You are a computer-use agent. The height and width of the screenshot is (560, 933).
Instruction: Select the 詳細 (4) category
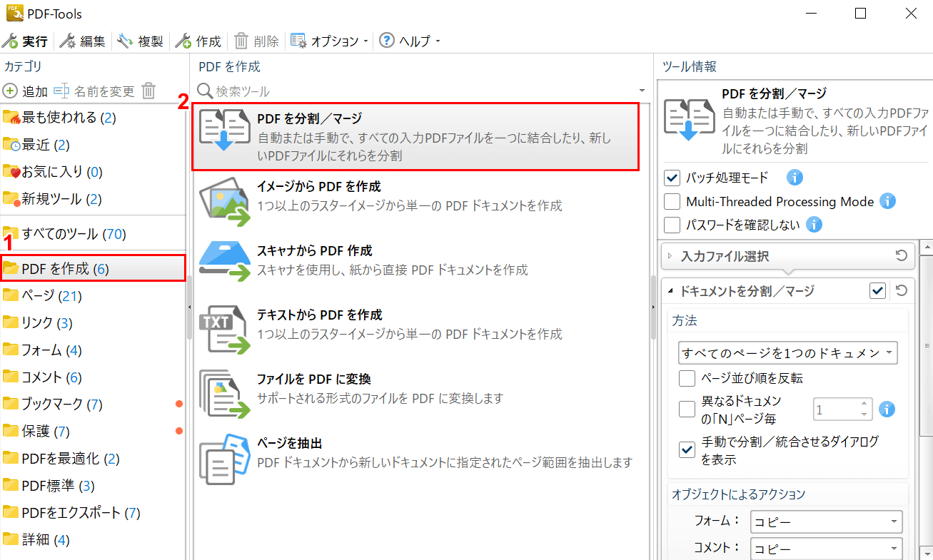[x=93, y=540]
